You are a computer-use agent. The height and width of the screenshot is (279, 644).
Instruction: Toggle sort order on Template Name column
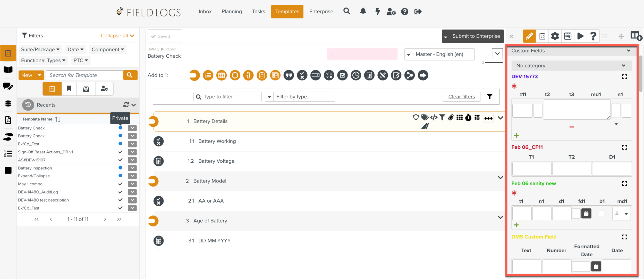pos(58,119)
